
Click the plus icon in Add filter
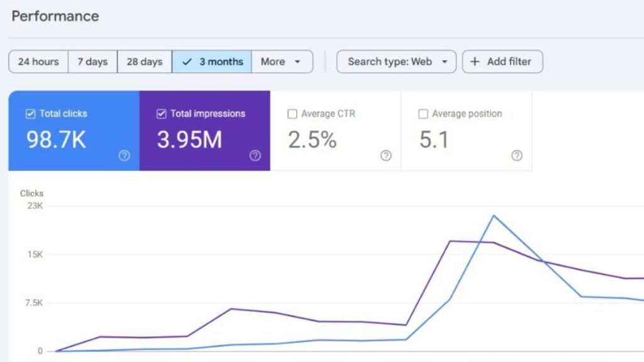click(x=475, y=62)
